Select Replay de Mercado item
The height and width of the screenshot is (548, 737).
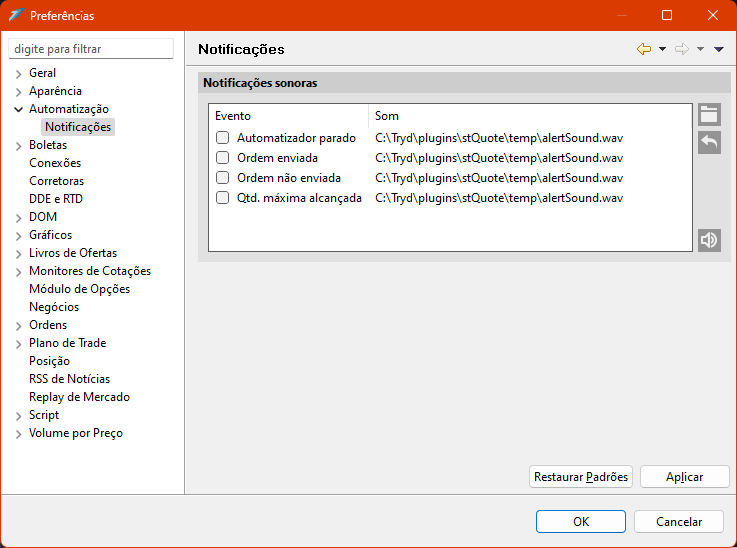coord(79,397)
